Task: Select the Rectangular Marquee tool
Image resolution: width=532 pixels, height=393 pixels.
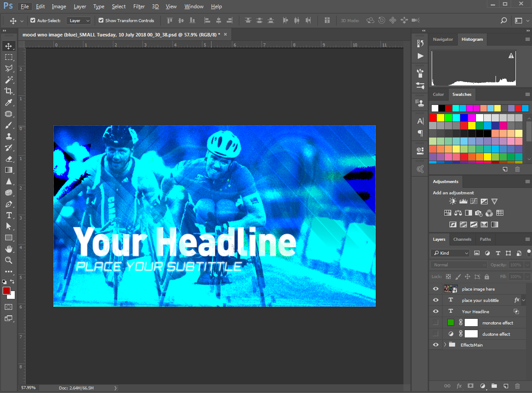Action: 9,57
